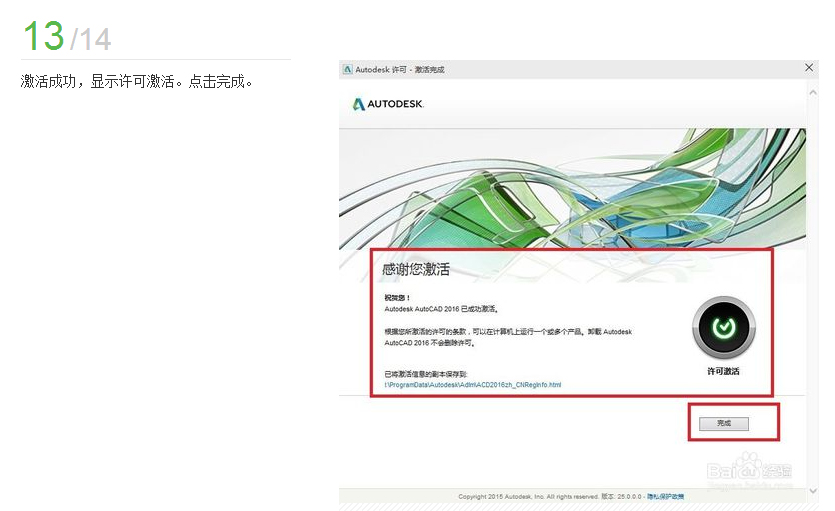Viewport: 835px width, 511px height.
Task: Click the Autodesk logo in the header
Action: 388,104
